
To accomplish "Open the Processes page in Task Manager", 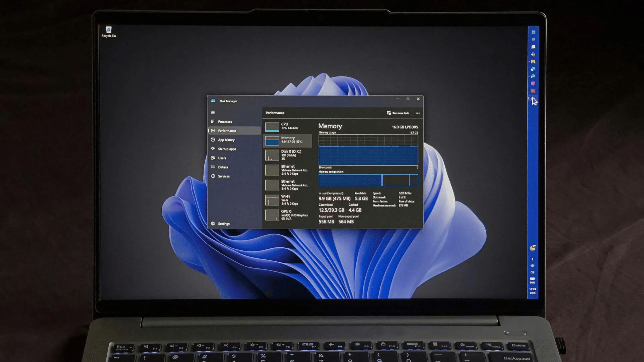I will 234,122.
